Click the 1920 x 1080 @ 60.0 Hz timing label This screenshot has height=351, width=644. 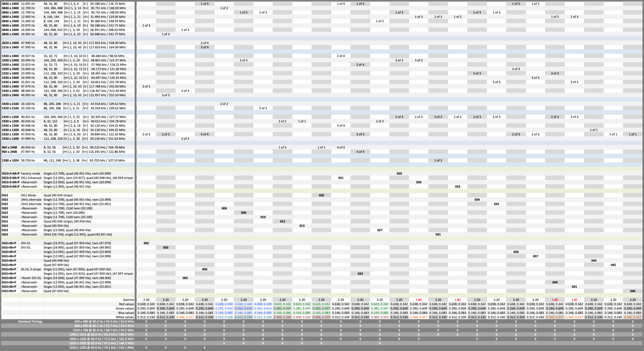click(101, 343)
